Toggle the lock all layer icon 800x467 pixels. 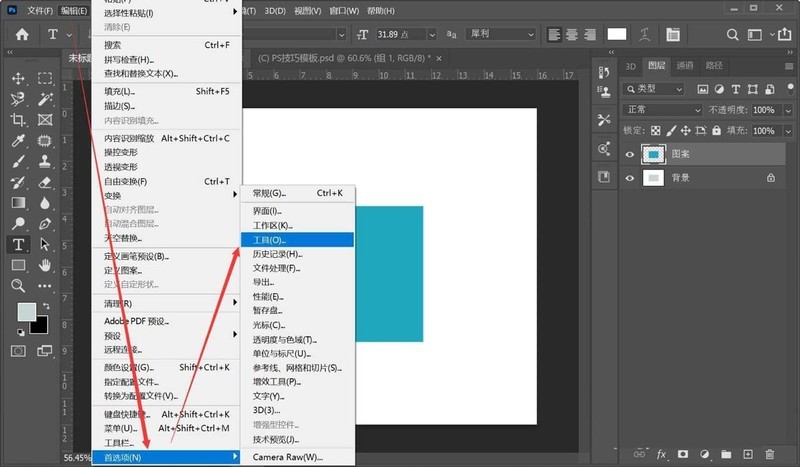717,131
